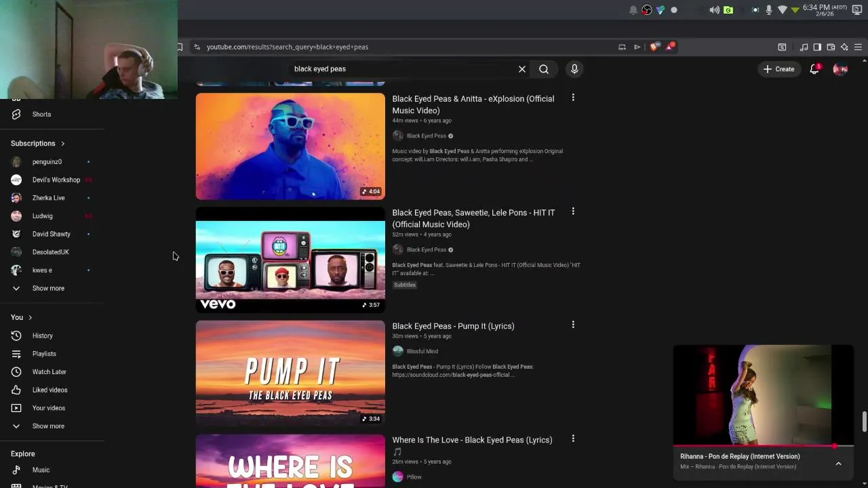Open options menu for eXplosion video
This screenshot has width=868, height=488.
(573, 98)
